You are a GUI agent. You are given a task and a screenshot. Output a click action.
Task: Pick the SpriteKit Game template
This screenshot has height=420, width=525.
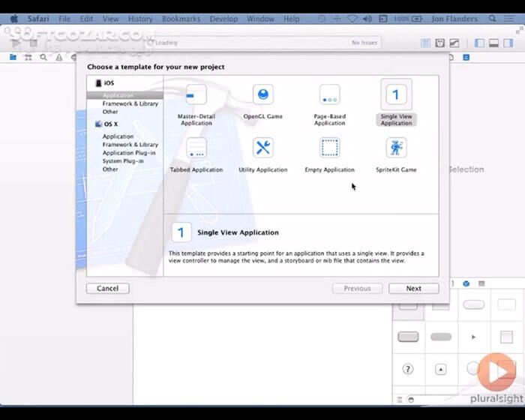396,148
